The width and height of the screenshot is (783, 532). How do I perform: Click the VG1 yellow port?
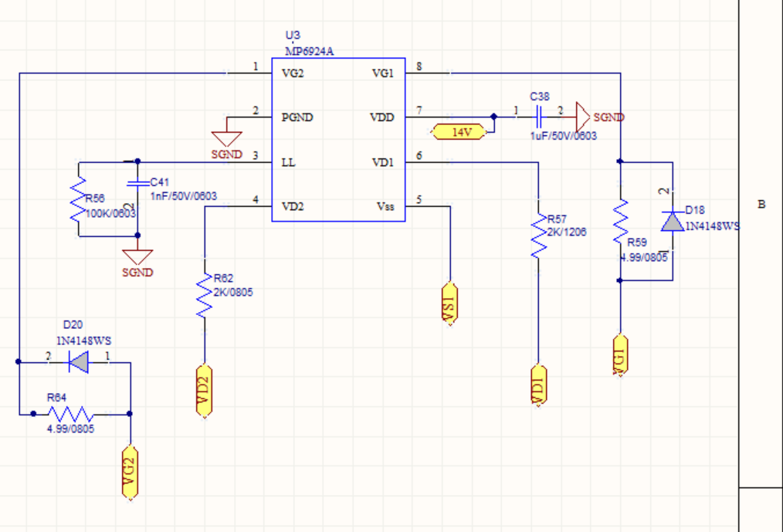pyautogui.click(x=620, y=355)
